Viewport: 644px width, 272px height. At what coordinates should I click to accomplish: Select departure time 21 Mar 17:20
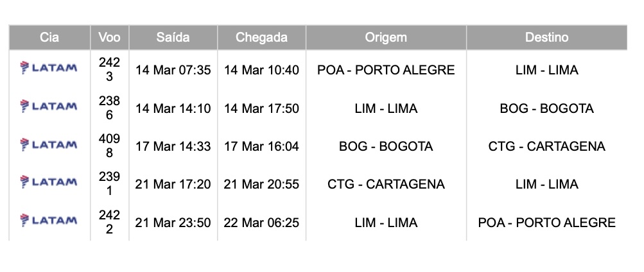pos(173,185)
